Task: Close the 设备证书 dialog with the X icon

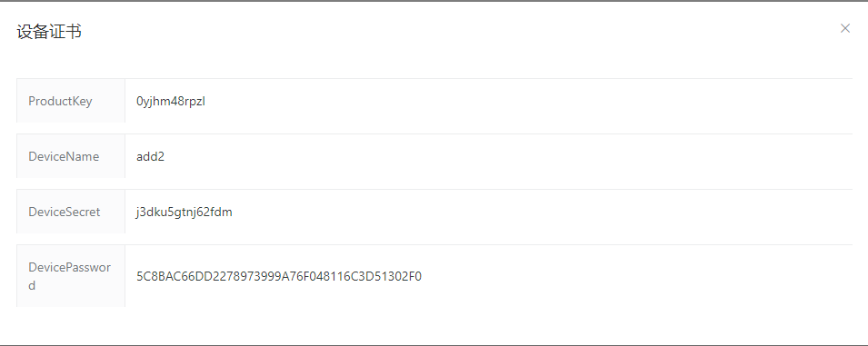Action: point(844,28)
